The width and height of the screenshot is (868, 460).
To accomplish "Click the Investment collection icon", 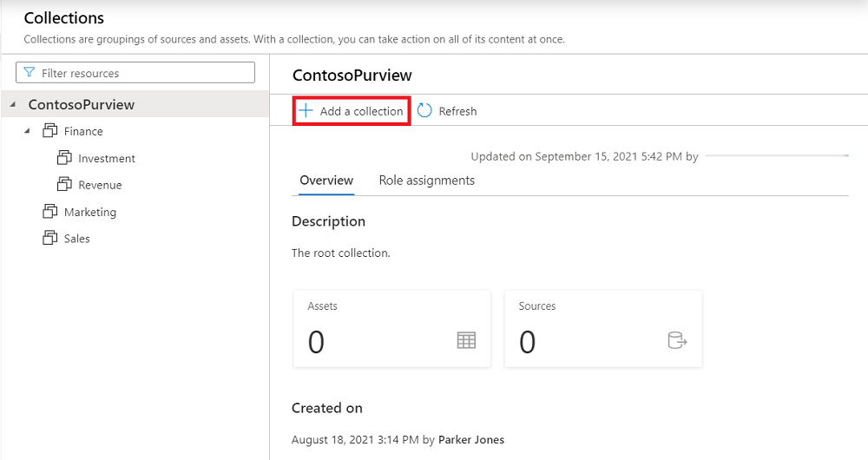I will coord(63,158).
